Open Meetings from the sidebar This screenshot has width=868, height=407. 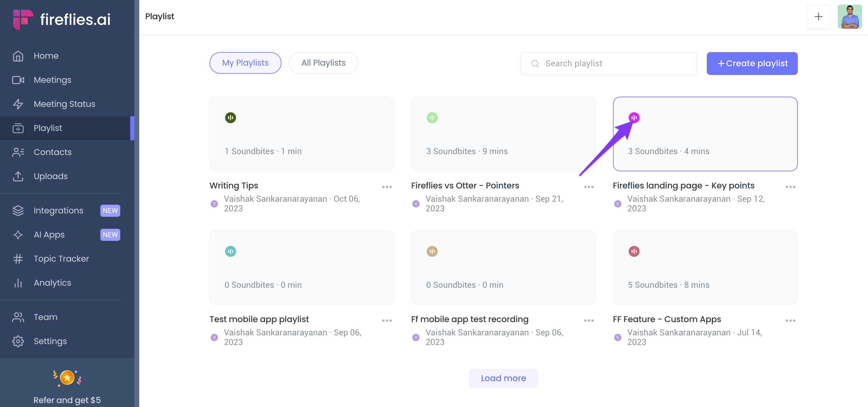pyautogui.click(x=67, y=80)
